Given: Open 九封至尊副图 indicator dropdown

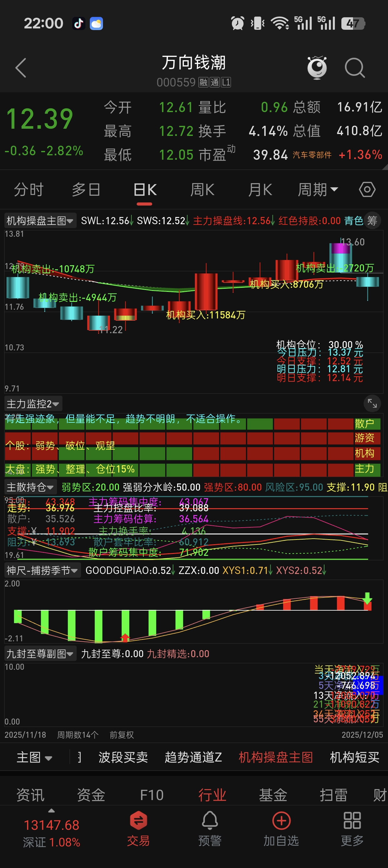Looking at the screenshot, I should (40, 654).
